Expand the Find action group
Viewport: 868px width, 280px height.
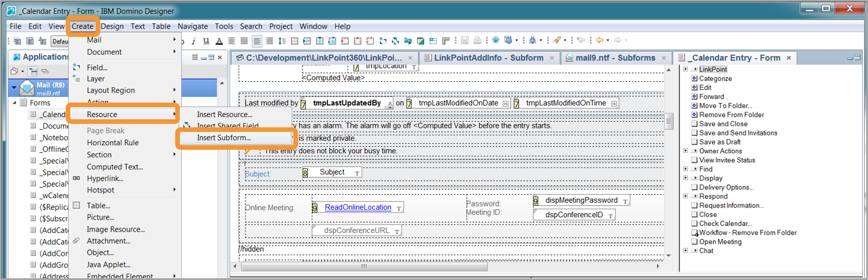pyautogui.click(x=685, y=169)
